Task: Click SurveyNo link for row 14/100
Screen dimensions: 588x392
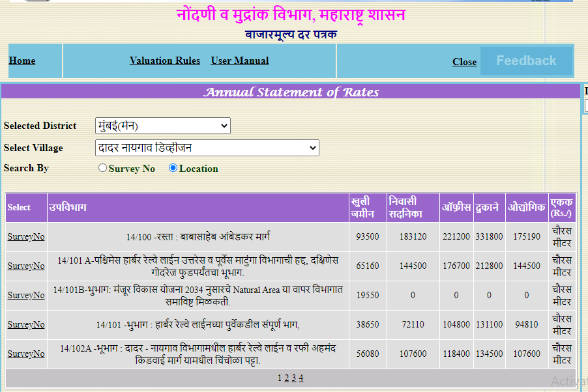Action: [26, 237]
